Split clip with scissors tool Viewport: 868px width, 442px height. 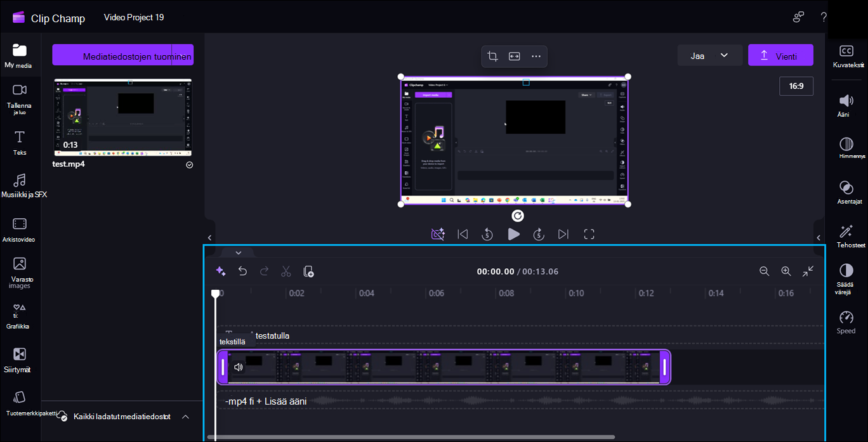tap(286, 271)
